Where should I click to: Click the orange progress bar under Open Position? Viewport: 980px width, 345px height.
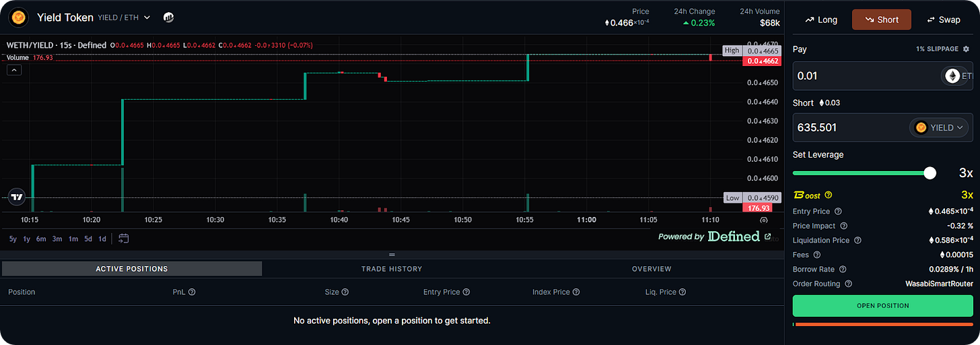pyautogui.click(x=883, y=324)
